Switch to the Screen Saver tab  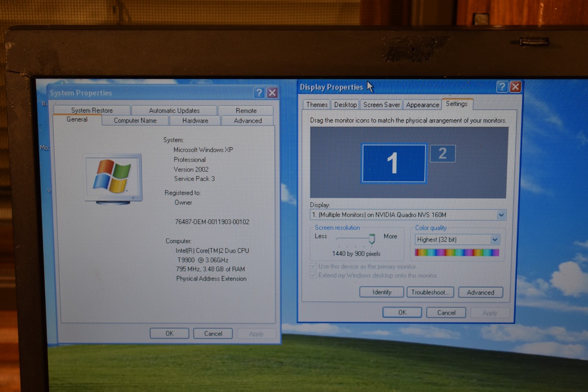coord(381,105)
